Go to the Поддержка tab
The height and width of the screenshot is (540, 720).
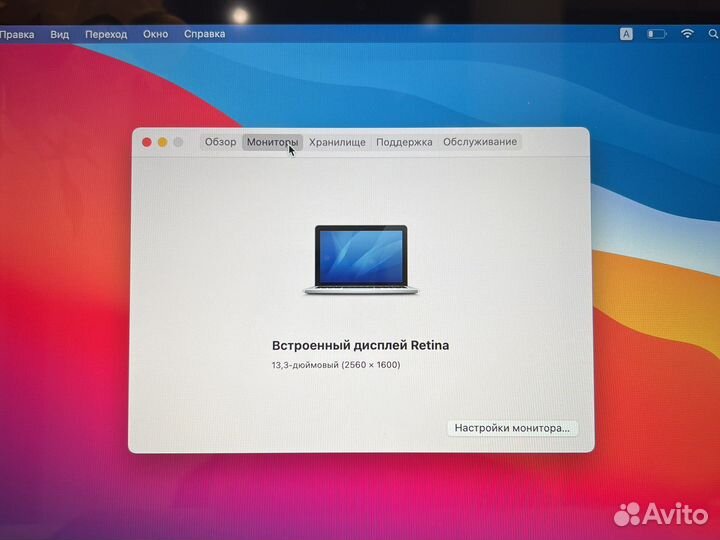(x=404, y=142)
